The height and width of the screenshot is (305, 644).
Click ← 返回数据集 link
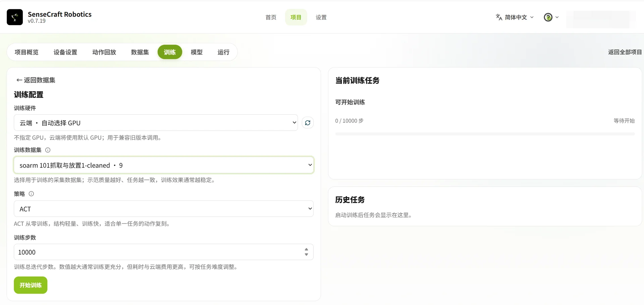tap(36, 80)
